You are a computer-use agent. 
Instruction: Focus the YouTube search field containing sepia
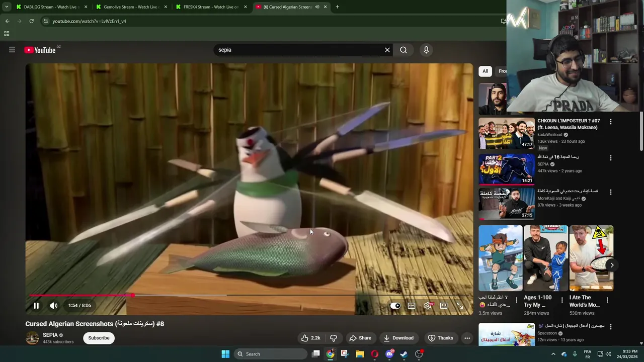click(299, 50)
